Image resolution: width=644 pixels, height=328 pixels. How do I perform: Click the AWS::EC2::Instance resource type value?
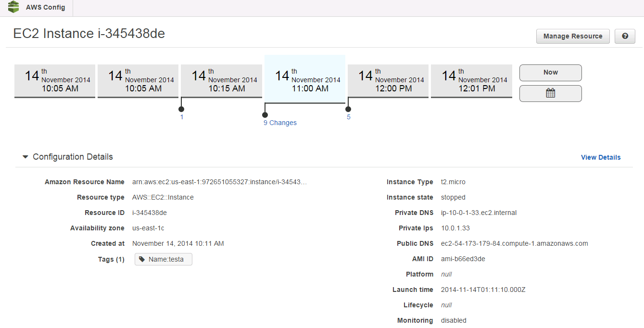click(x=163, y=197)
